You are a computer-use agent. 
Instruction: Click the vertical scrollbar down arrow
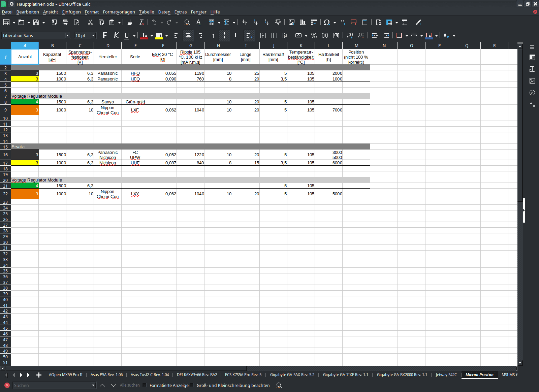point(520,363)
